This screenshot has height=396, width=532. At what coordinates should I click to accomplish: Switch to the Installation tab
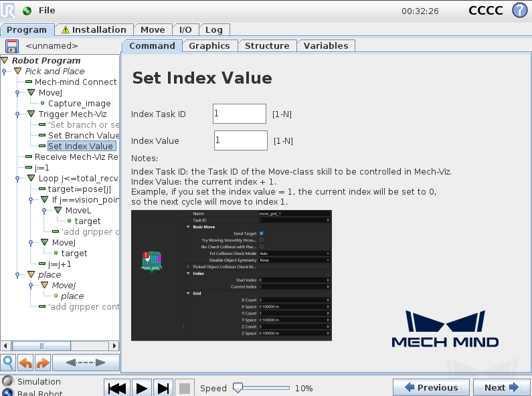point(94,30)
